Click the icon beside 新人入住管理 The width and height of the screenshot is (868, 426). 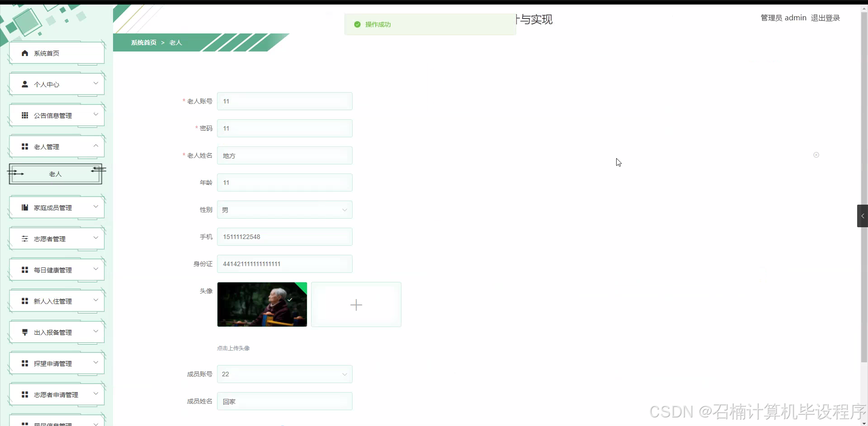25,301
